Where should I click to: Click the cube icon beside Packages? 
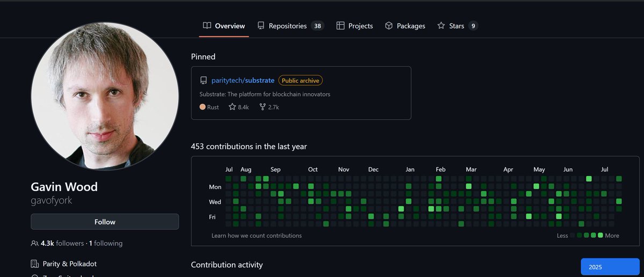[x=389, y=26]
